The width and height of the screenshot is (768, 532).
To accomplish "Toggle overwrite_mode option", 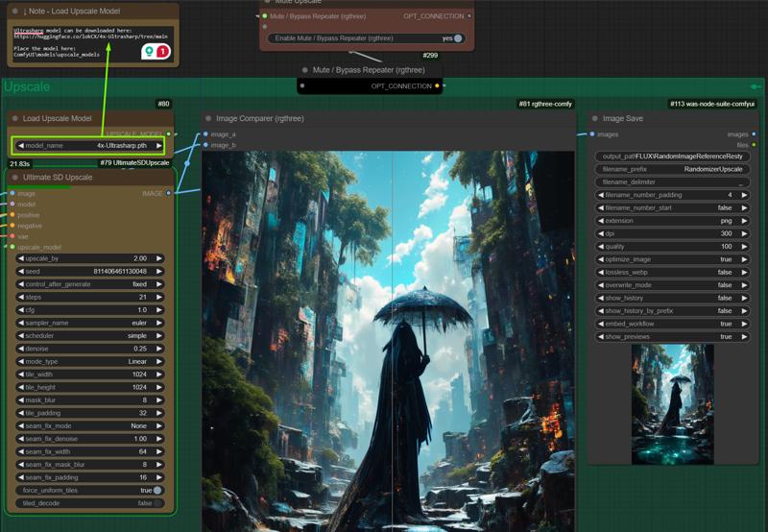I will click(672, 285).
